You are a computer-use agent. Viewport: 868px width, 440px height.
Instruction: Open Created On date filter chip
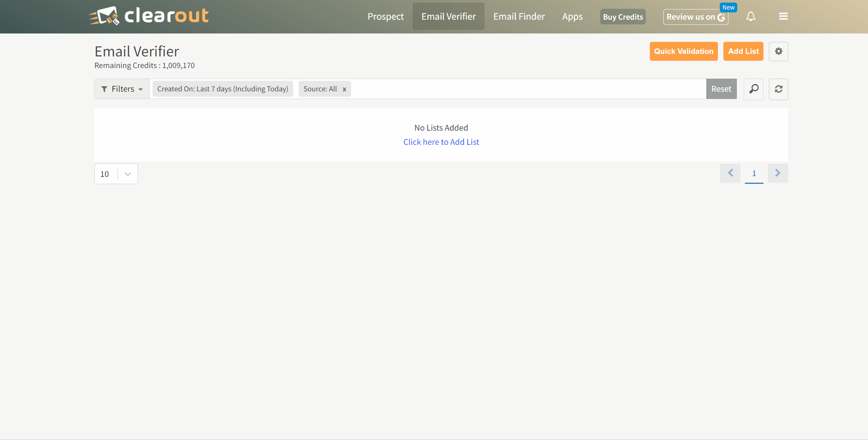pyautogui.click(x=223, y=89)
